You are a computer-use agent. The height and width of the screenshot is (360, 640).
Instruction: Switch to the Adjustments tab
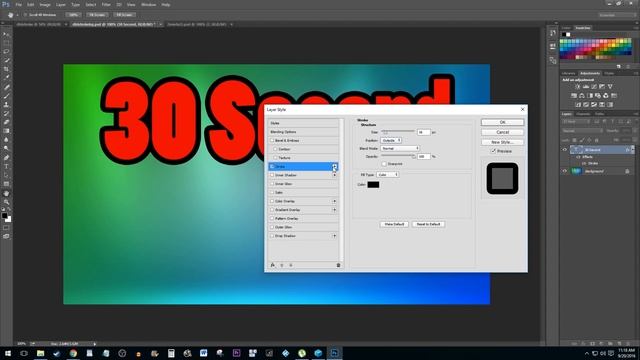click(x=590, y=73)
